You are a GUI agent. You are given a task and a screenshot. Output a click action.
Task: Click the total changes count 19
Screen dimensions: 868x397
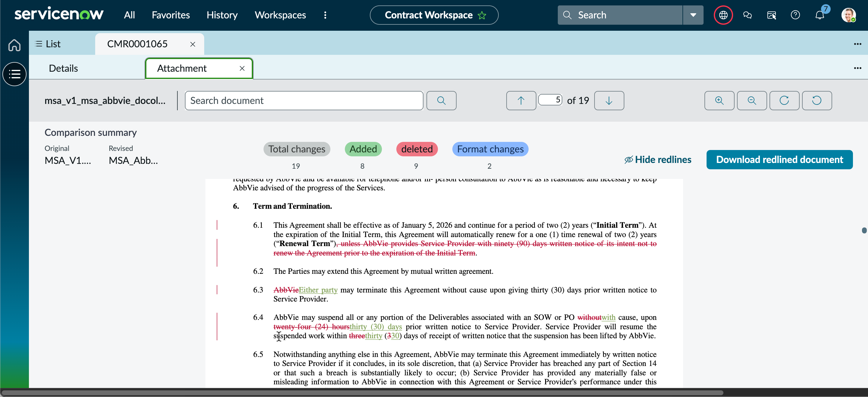point(295,166)
